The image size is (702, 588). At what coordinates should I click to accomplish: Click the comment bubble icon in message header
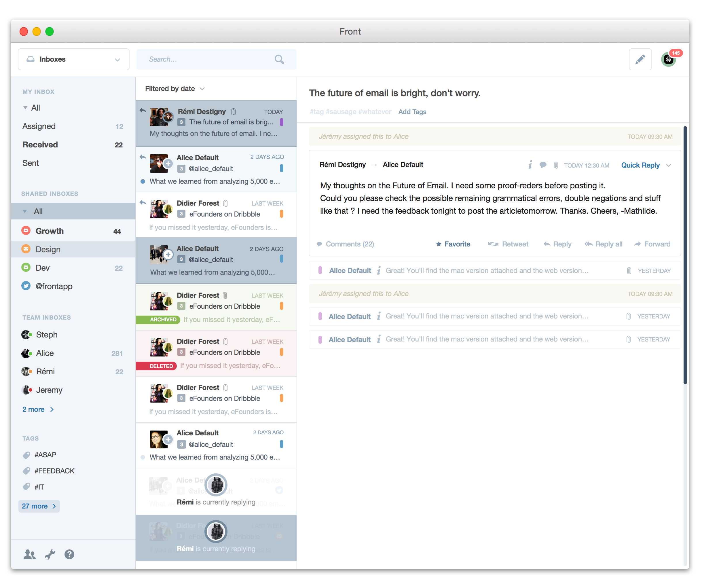[543, 165]
